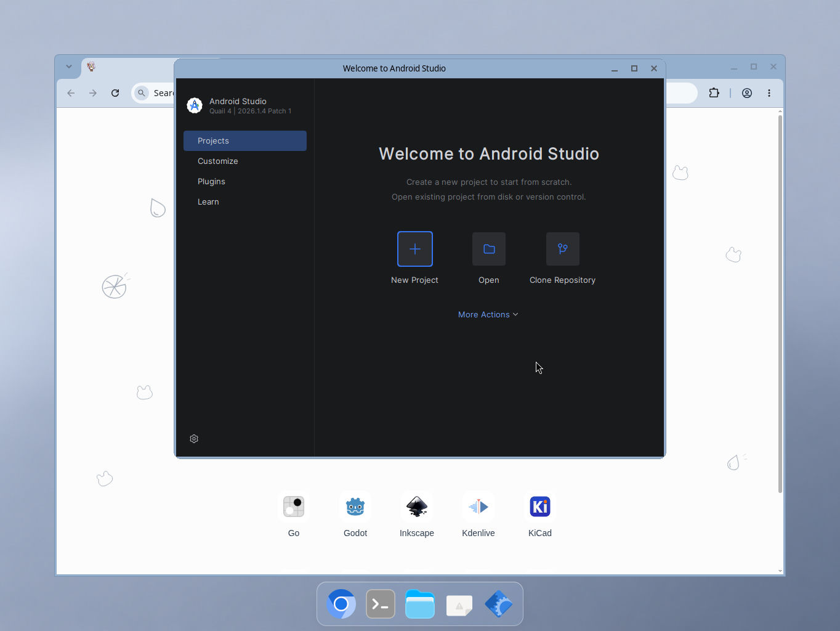Open the browser extensions puzzle icon
Image resolution: width=840 pixels, height=631 pixels.
pos(714,93)
